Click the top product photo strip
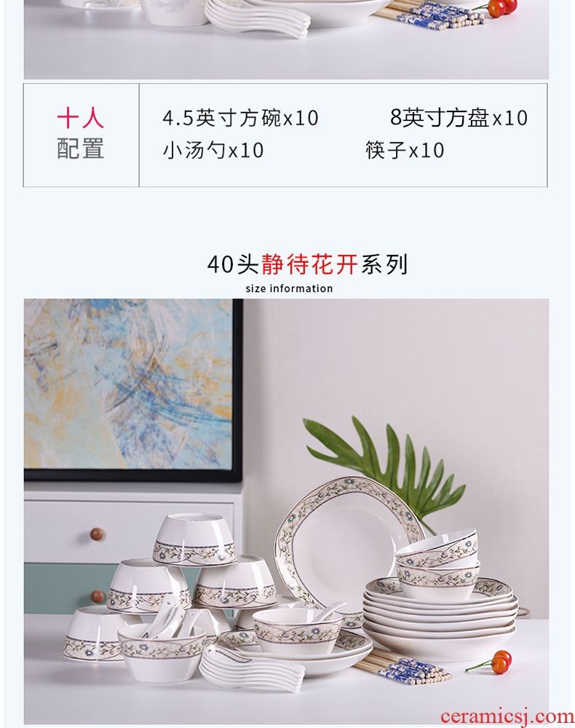 coord(286,39)
